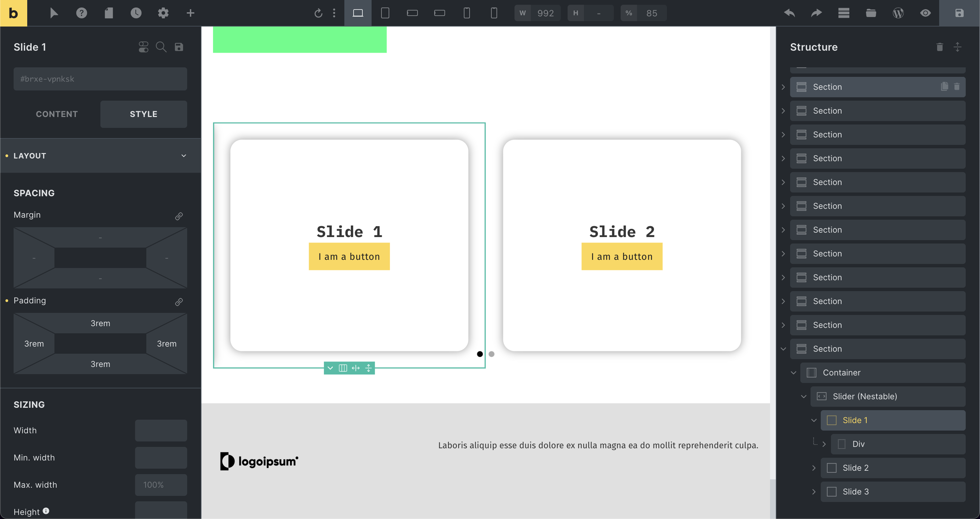Open the WordPress dashboard icon
Image resolution: width=980 pixels, height=519 pixels.
pos(898,13)
